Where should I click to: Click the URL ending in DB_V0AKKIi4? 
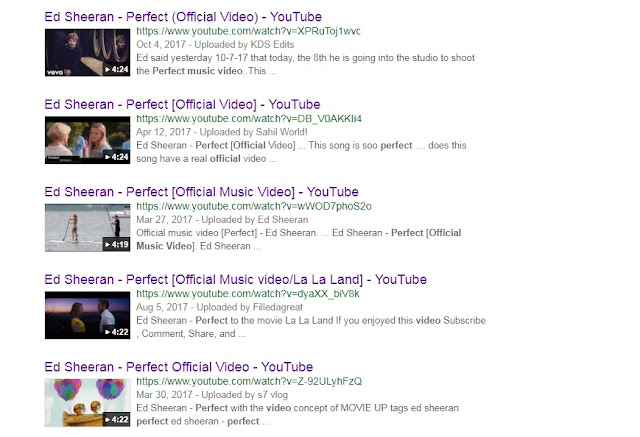tap(249, 119)
